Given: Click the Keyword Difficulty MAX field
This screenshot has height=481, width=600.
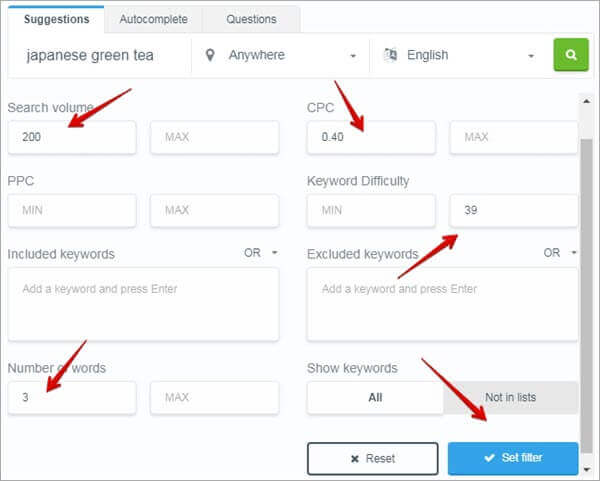Looking at the screenshot, I should [514, 210].
